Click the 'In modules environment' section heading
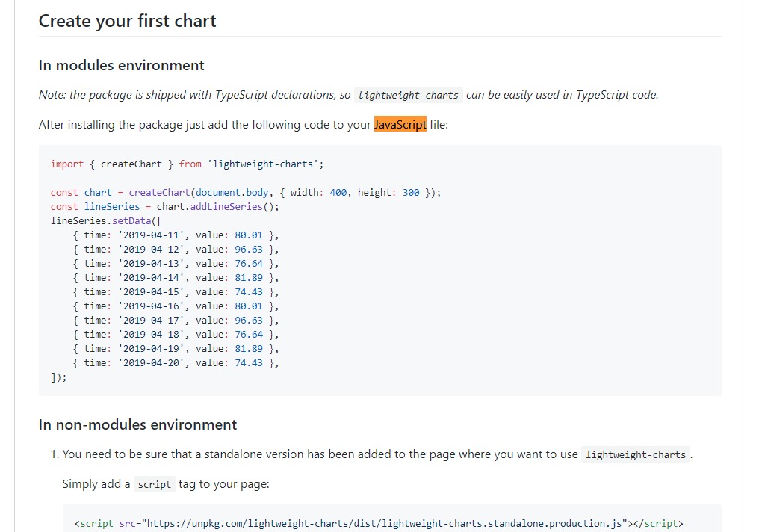The height and width of the screenshot is (532, 759). [122, 65]
